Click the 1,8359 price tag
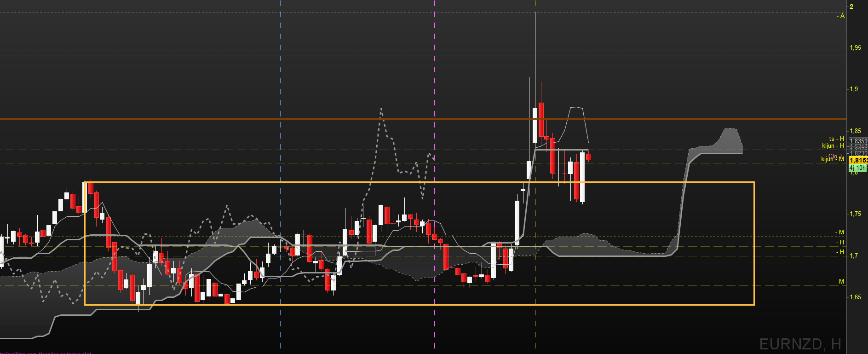 click(858, 141)
